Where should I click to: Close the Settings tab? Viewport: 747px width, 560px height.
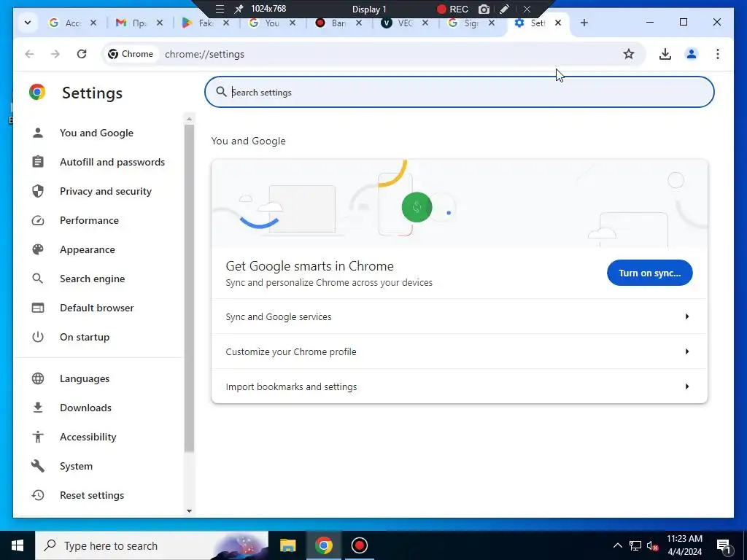pyautogui.click(x=558, y=23)
